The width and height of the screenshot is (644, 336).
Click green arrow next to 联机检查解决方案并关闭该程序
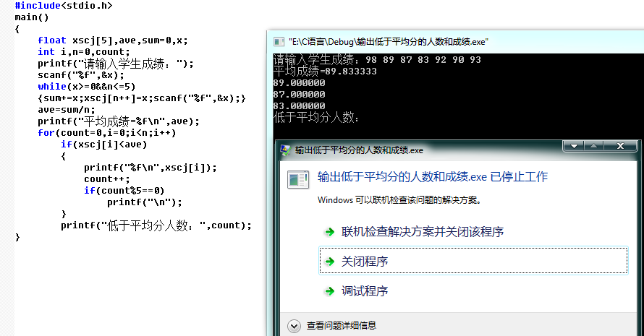pyautogui.click(x=329, y=232)
